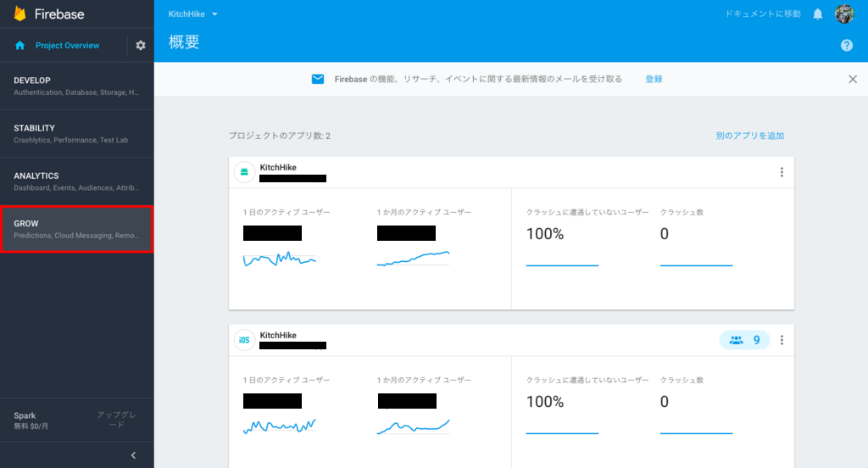Viewport: 868px width, 468px height.
Task: Click iOS daily active users sparkline
Action: pyautogui.click(x=280, y=426)
